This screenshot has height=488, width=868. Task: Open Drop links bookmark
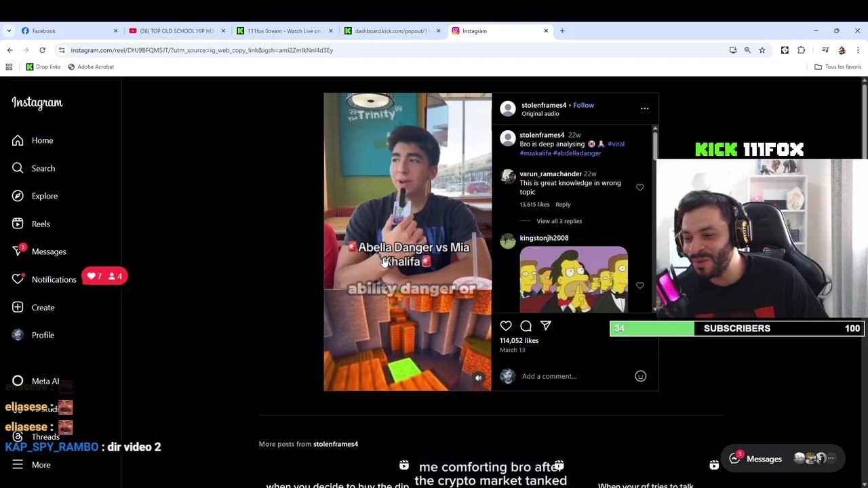[43, 66]
